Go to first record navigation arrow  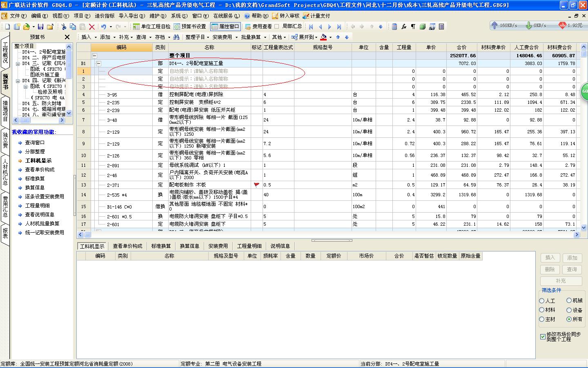pos(311,27)
